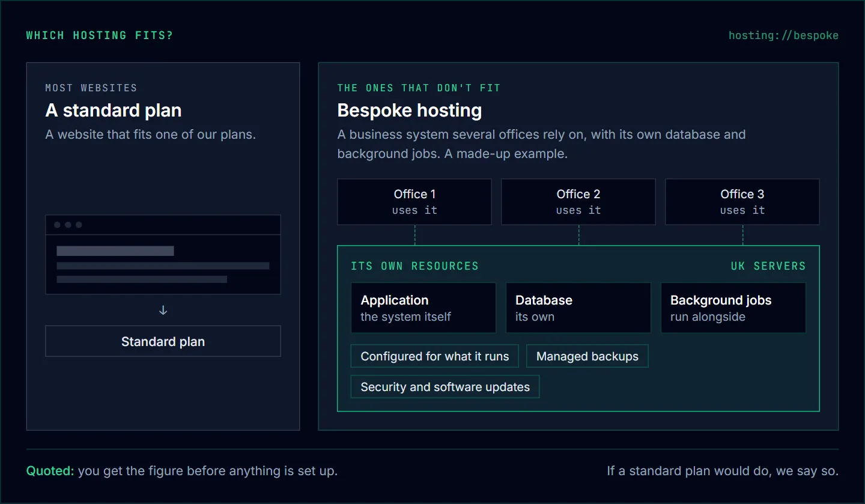Click THE ONES THAT DON'T FIT label

[419, 88]
